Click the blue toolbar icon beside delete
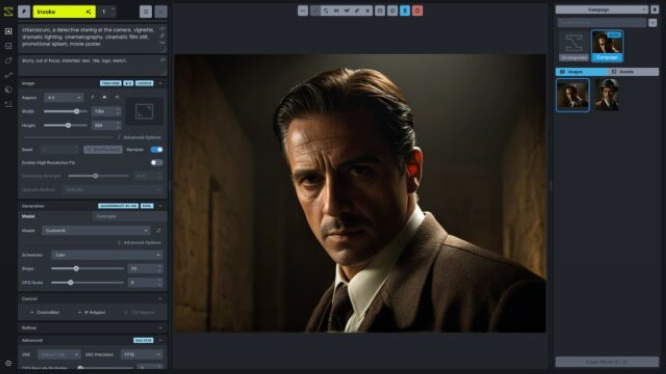The width and height of the screenshot is (666, 374). click(405, 11)
